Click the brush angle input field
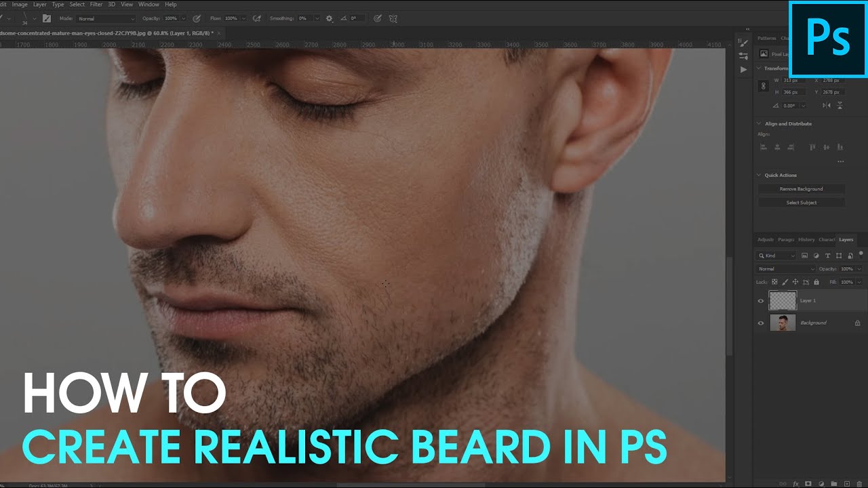The width and height of the screenshot is (868, 488). tap(358, 18)
